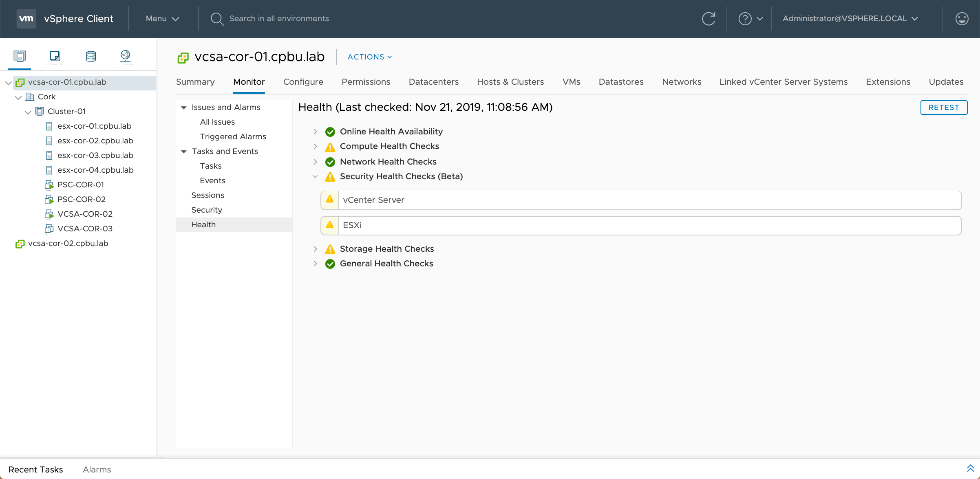Expand Compute Health Checks details
This screenshot has width=980, height=479.
315,146
